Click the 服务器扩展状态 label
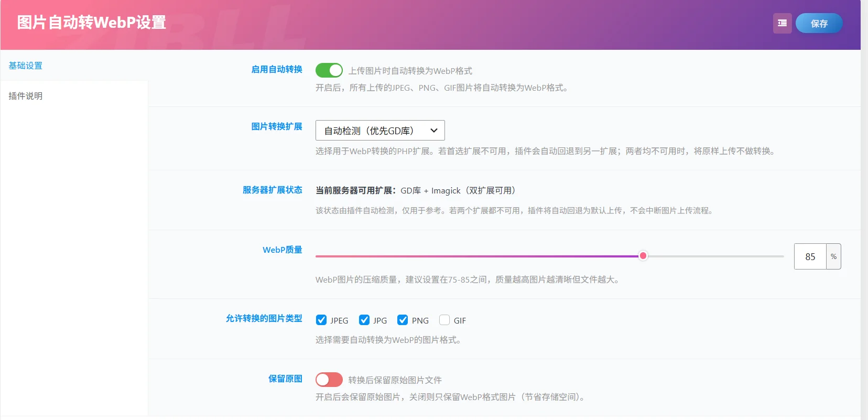868x420 pixels. [x=273, y=190]
